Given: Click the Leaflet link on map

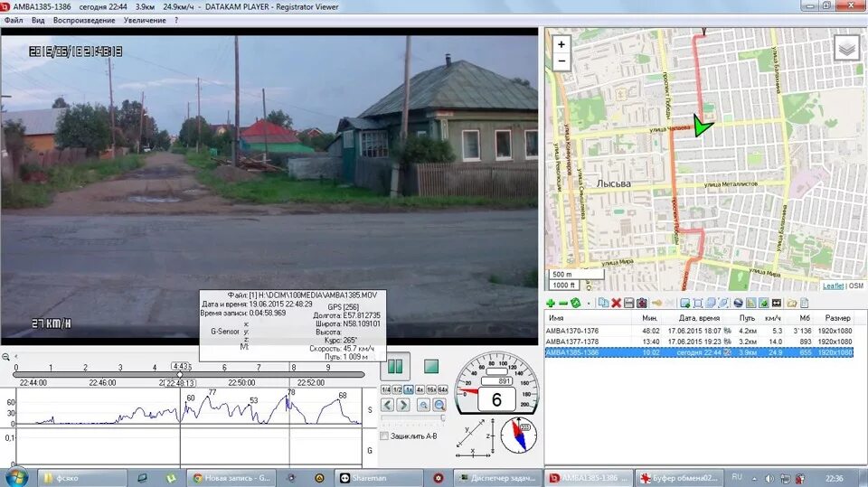Looking at the screenshot, I should (x=833, y=286).
